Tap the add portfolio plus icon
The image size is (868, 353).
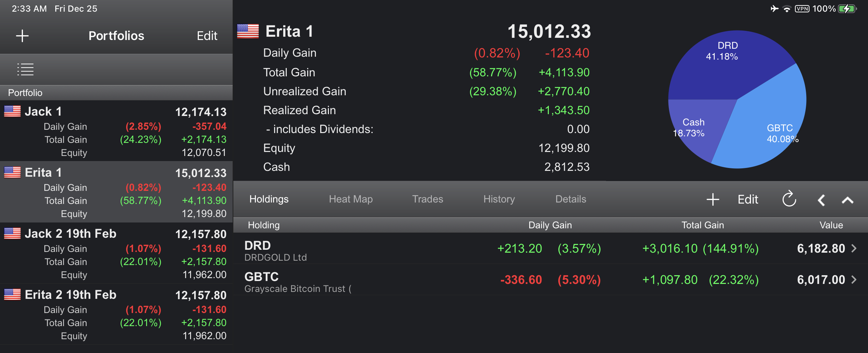pyautogui.click(x=22, y=36)
